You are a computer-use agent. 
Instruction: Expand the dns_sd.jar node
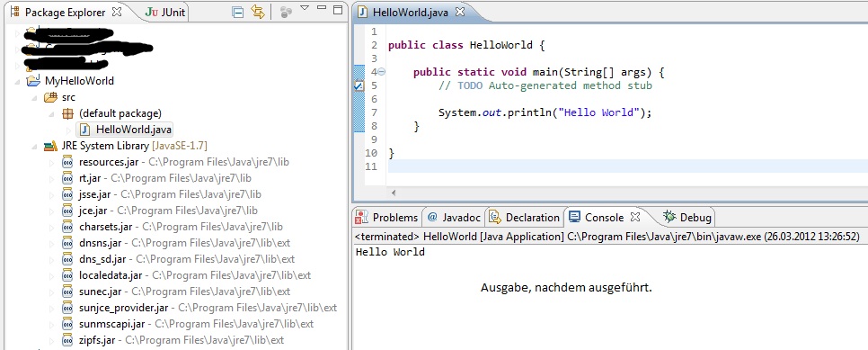53,259
